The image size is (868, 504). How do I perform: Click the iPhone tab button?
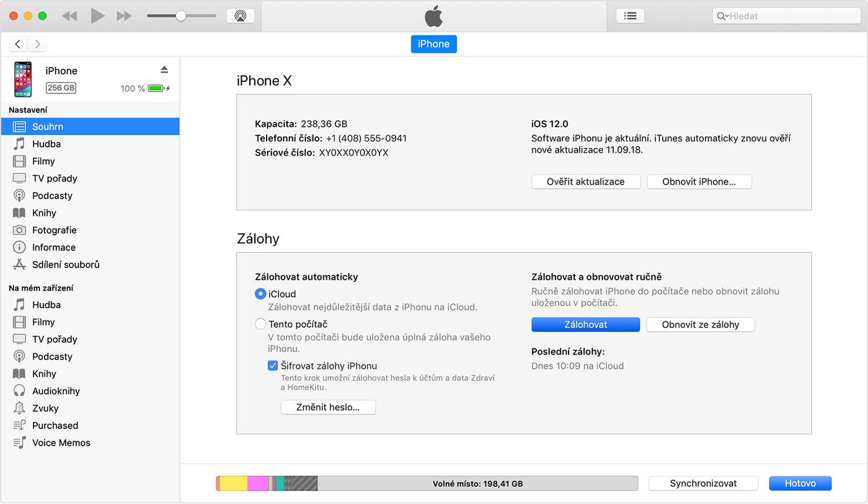[433, 44]
